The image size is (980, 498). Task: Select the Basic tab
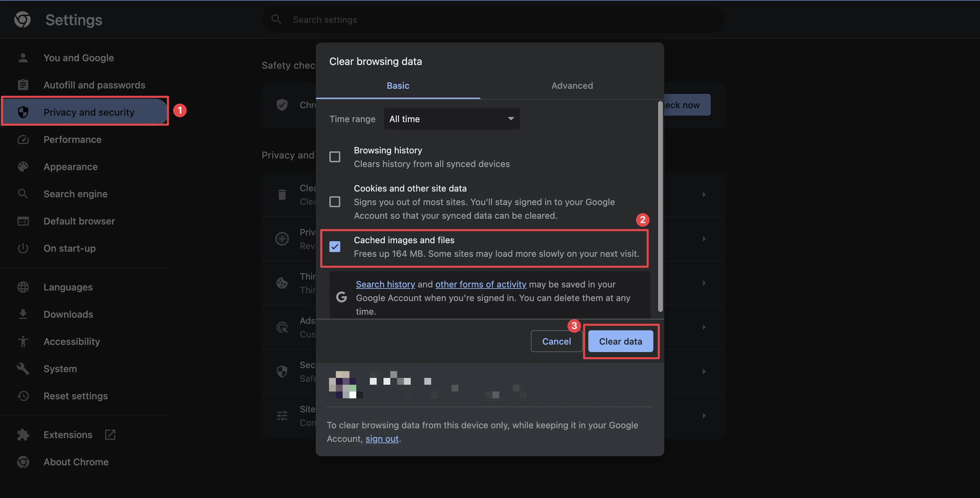[397, 85]
